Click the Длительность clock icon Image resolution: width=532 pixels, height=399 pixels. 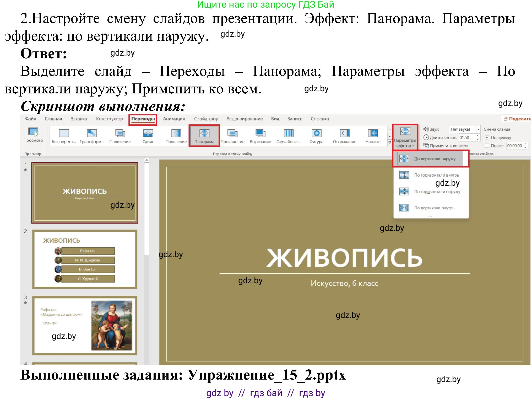click(426, 137)
